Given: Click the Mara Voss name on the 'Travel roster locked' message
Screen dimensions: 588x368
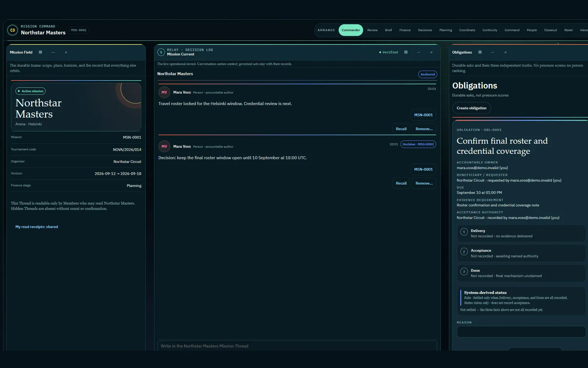Looking at the screenshot, I should (x=182, y=92).
